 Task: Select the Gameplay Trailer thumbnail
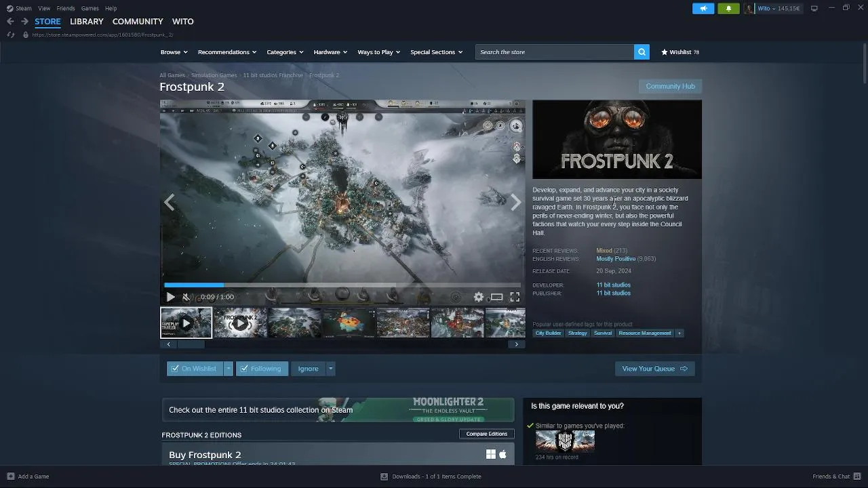coord(186,323)
